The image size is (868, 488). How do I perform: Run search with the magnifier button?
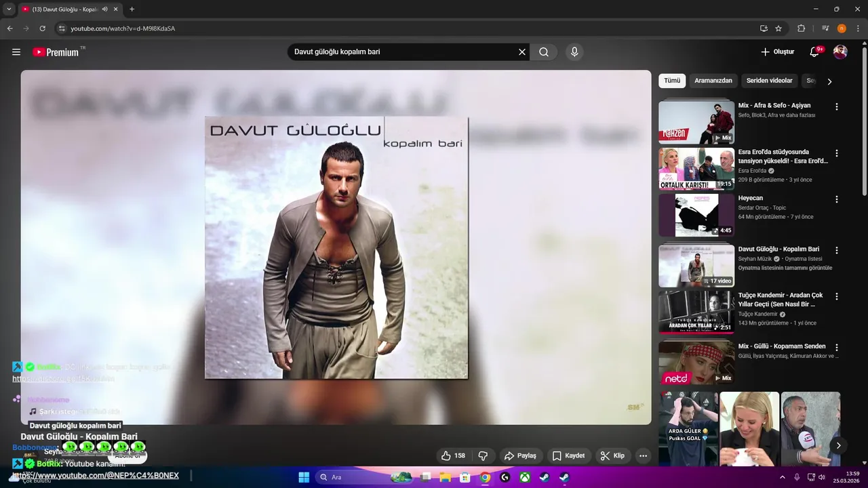tap(544, 52)
